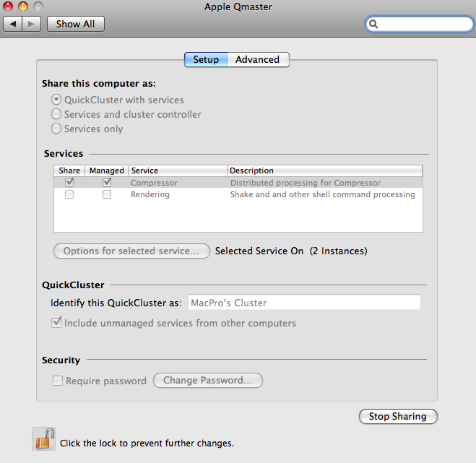Close the Apple Qmaster window with red button
Viewport: 476px width, 463px height.
[8, 7]
